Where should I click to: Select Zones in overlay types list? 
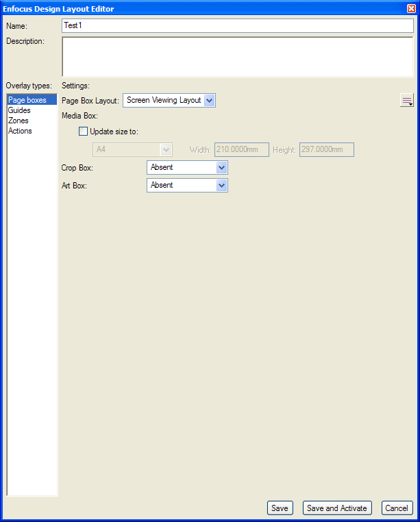18,121
